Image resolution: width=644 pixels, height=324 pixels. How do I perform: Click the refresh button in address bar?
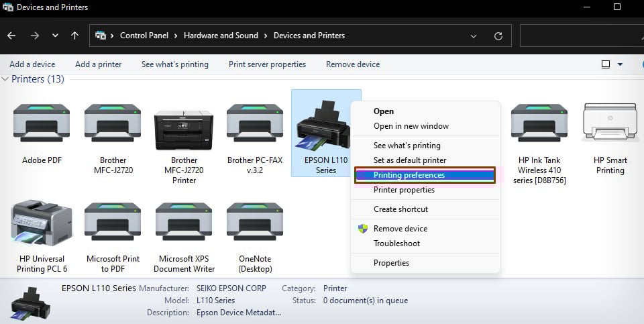click(498, 36)
